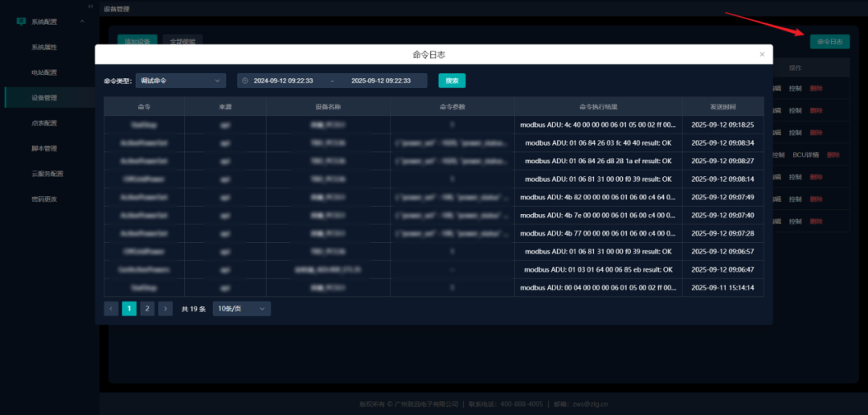Screen dimensions: 868x415
Task: Open the 10条/页 page size dropdown
Action: click(x=241, y=309)
